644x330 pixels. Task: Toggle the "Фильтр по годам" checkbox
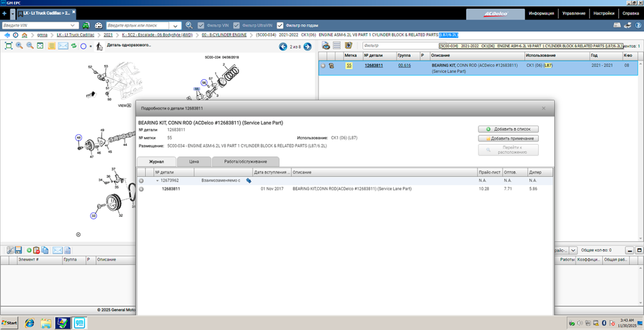pos(280,25)
